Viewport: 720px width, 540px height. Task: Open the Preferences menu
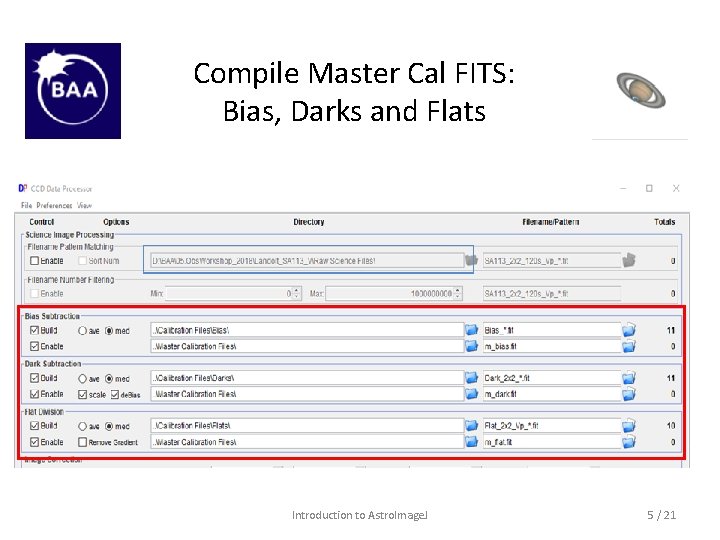pos(54,205)
